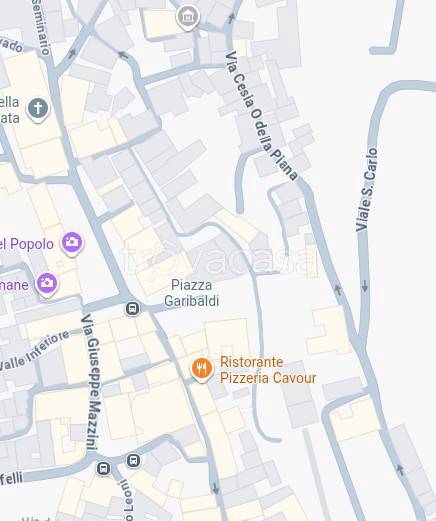The image size is (436, 521).
Task: Select the bus stop icon at Piazza Garibaldi
Action: coord(132,309)
